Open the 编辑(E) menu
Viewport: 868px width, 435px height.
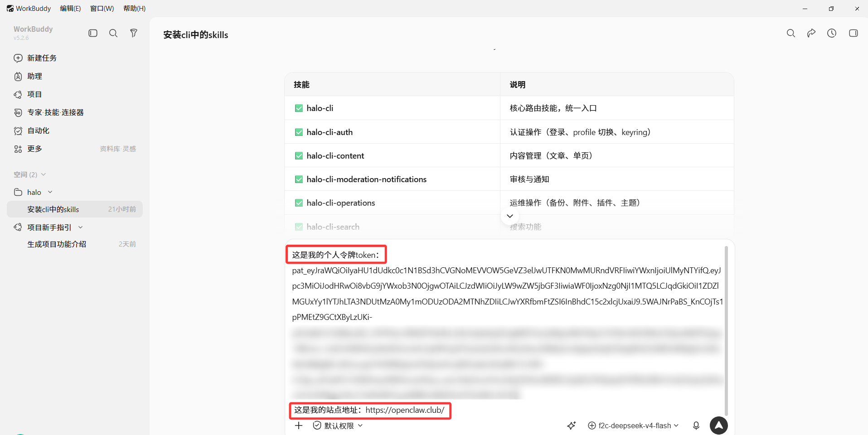click(x=70, y=9)
